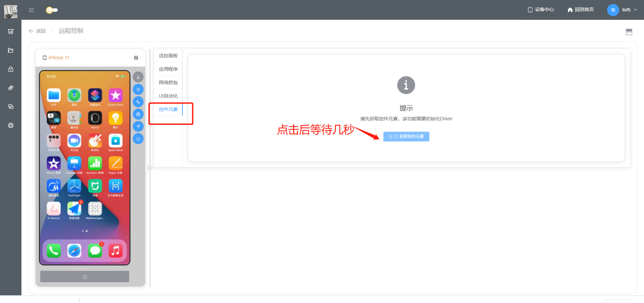Click the f6 user avatar
The image size is (644, 303).
pyautogui.click(x=613, y=10)
